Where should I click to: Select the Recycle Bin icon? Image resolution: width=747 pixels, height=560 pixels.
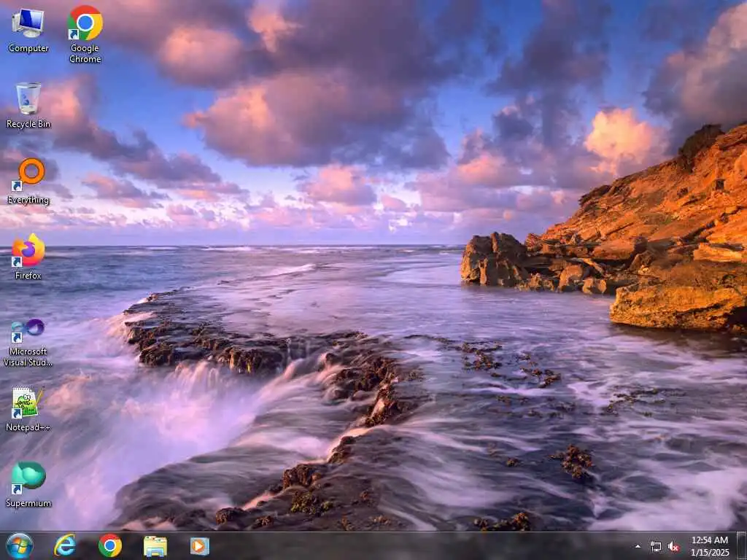pos(28,106)
